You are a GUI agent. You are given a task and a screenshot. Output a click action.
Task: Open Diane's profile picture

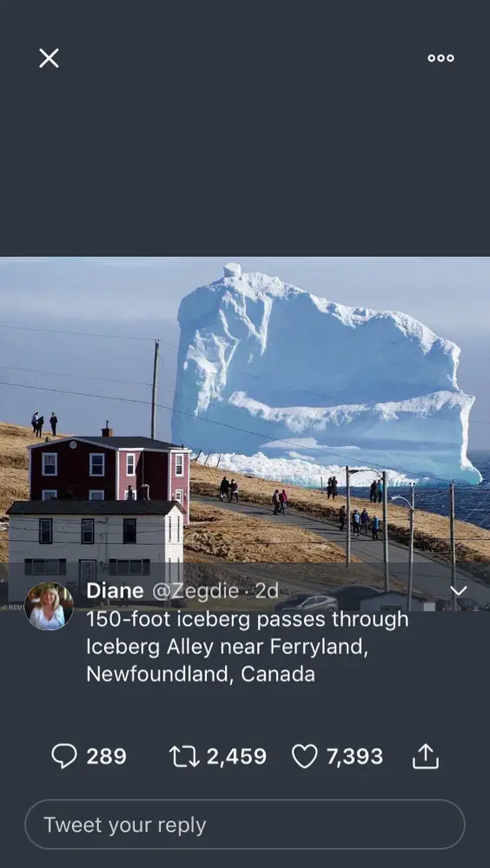(x=49, y=606)
